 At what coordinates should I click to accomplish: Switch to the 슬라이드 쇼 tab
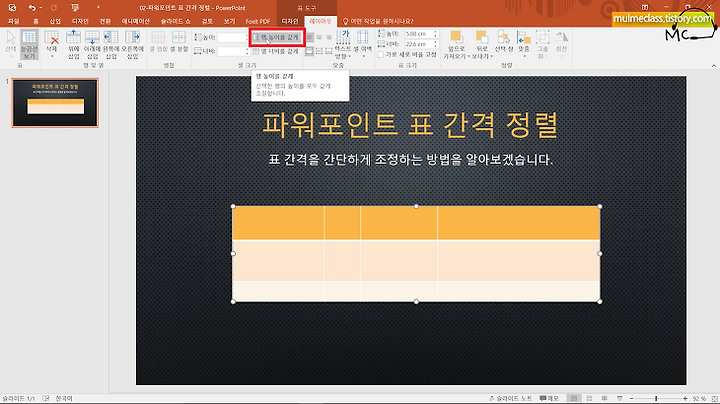coord(175,21)
